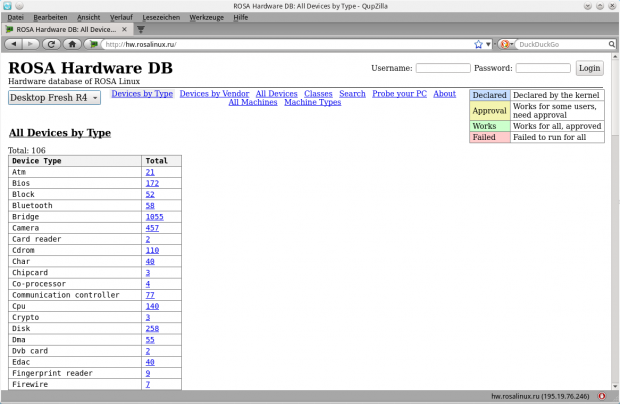Click the red AdBlock icon in status bar
The width and height of the screenshot is (620, 404).
click(x=608, y=396)
